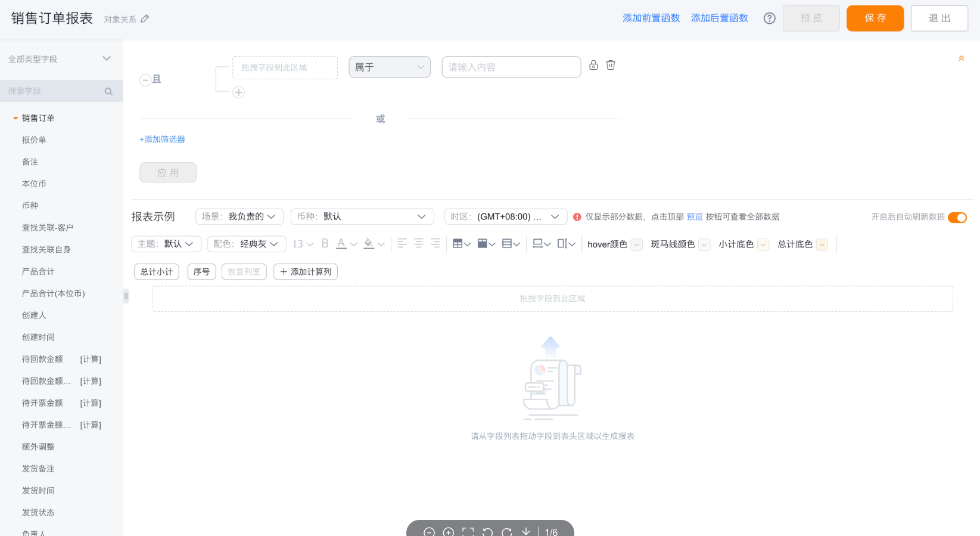
Task: Click the blue 预览 link in the notice
Action: click(695, 217)
